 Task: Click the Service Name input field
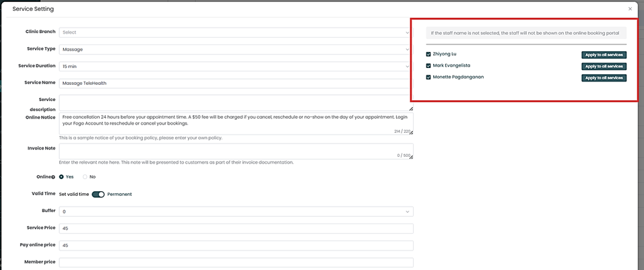point(236,83)
